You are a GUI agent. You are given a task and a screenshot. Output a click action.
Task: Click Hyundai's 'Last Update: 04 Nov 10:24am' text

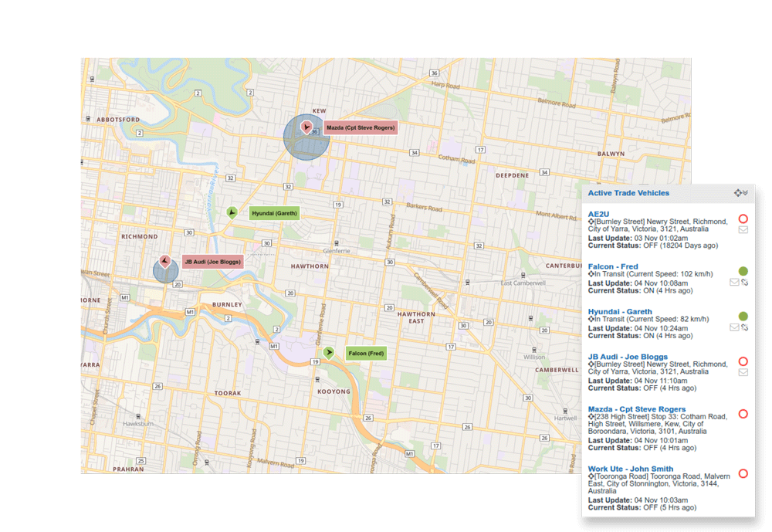[638, 328]
